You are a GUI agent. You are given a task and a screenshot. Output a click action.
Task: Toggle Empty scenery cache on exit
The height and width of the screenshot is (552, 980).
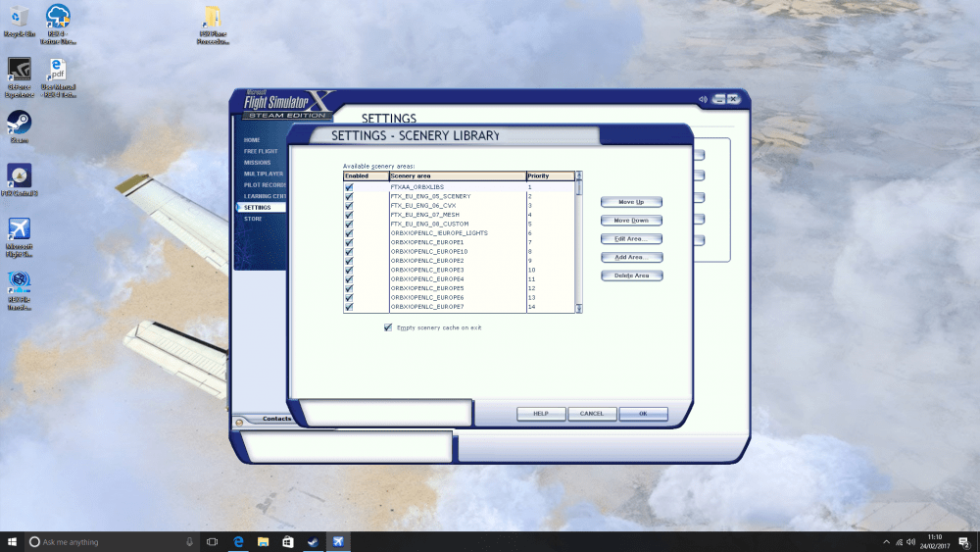coord(387,327)
